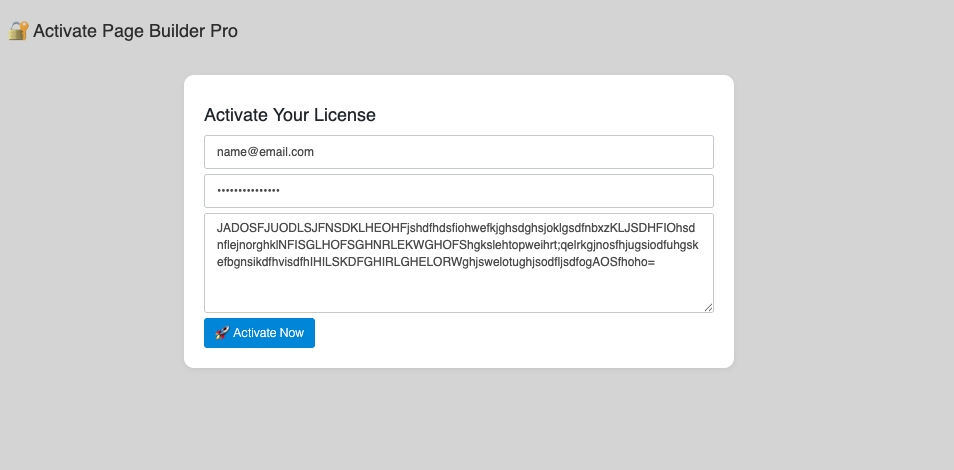Click the empty right side of email field

(x=600, y=152)
